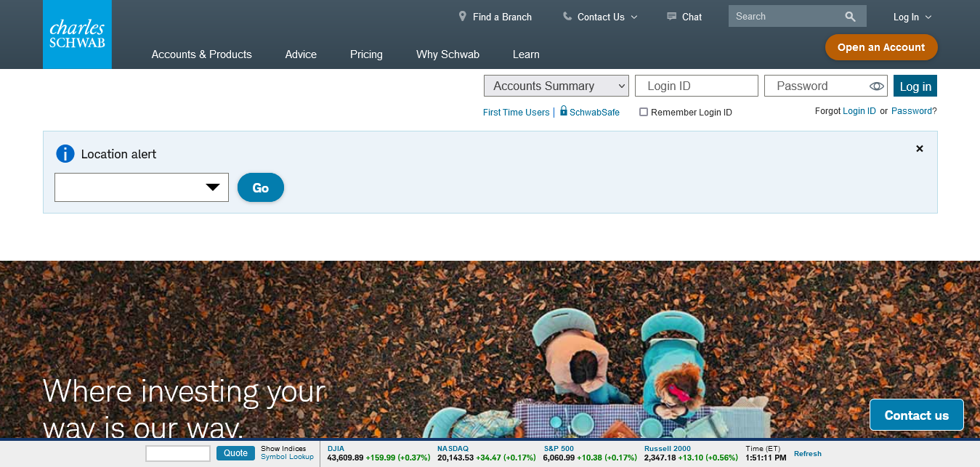Click the SchwabSafe lock icon
Screen dimensions: 980x467
pos(563,111)
